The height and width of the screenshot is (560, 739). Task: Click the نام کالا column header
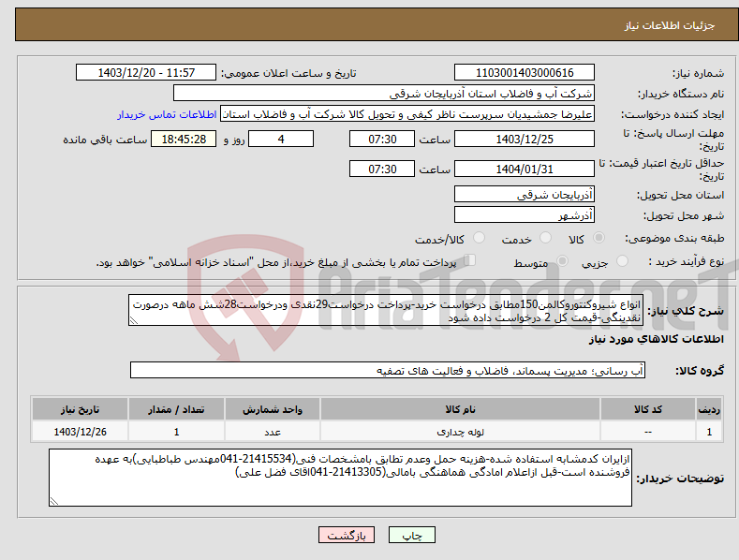point(460,409)
